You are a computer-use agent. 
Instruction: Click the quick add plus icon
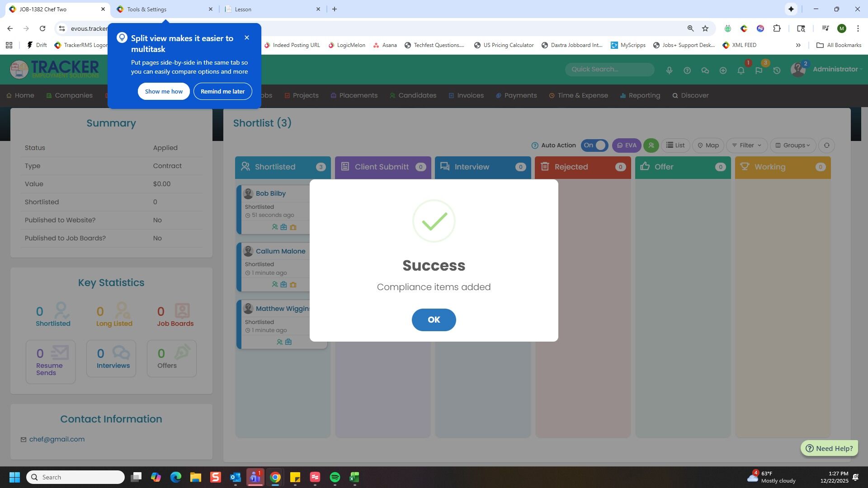(723, 70)
